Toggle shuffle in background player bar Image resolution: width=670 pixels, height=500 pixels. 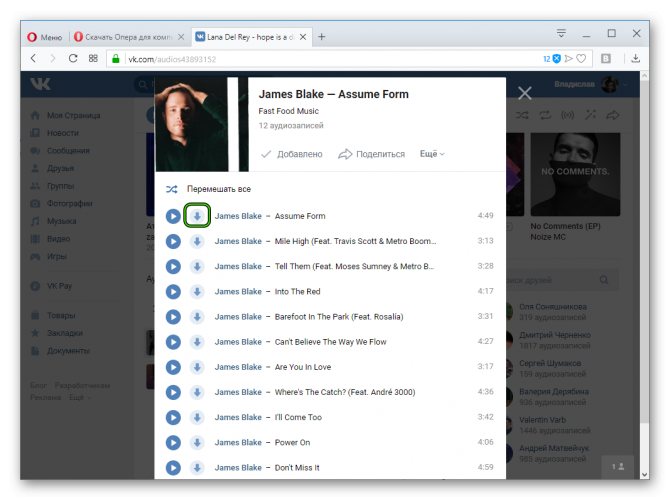522,115
